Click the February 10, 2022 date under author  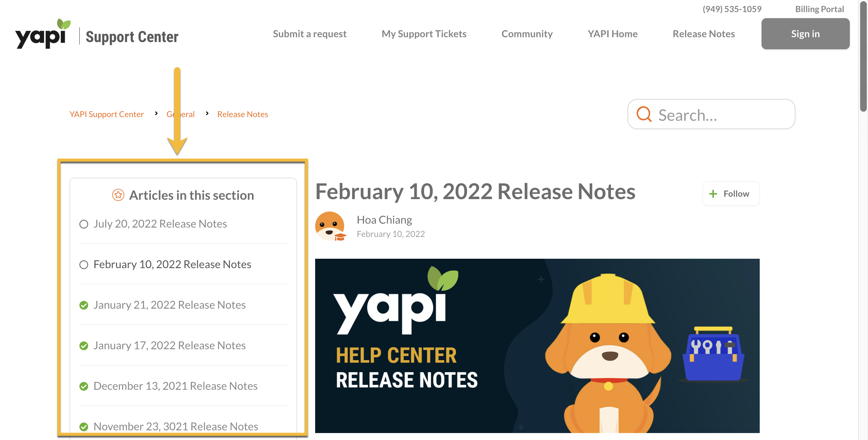point(390,234)
